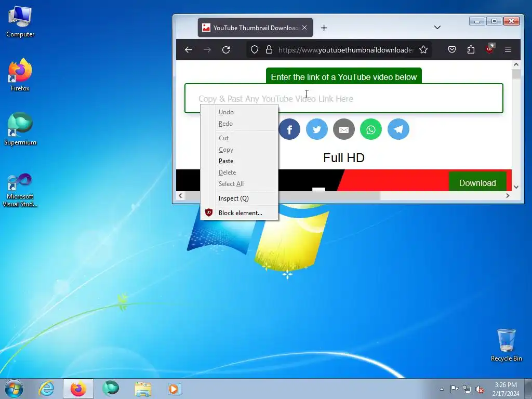The image size is (532, 399).
Task: Click the muted volume tray icon
Action: [480, 389]
